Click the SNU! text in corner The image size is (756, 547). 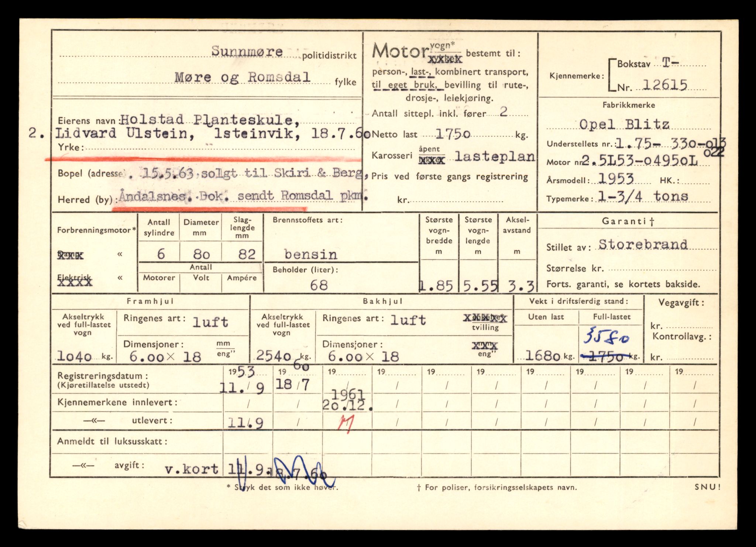point(707,487)
